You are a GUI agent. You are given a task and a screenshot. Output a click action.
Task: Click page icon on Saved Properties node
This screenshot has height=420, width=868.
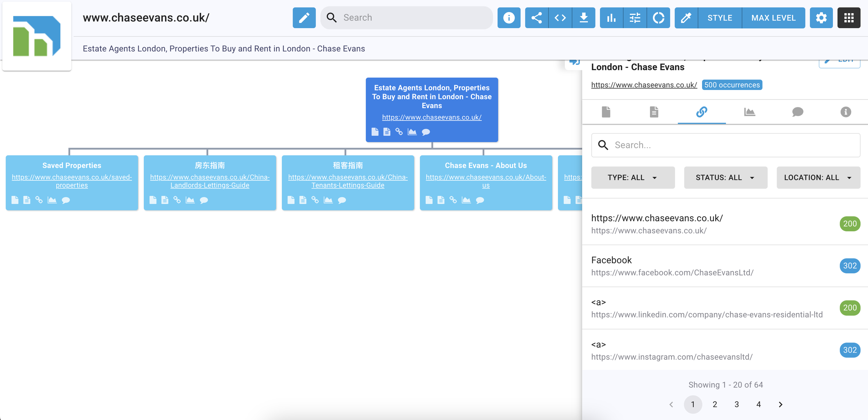[x=15, y=200]
